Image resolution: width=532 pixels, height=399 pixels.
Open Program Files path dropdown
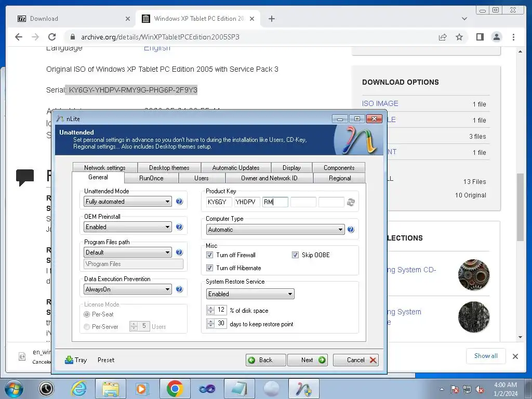tap(128, 252)
